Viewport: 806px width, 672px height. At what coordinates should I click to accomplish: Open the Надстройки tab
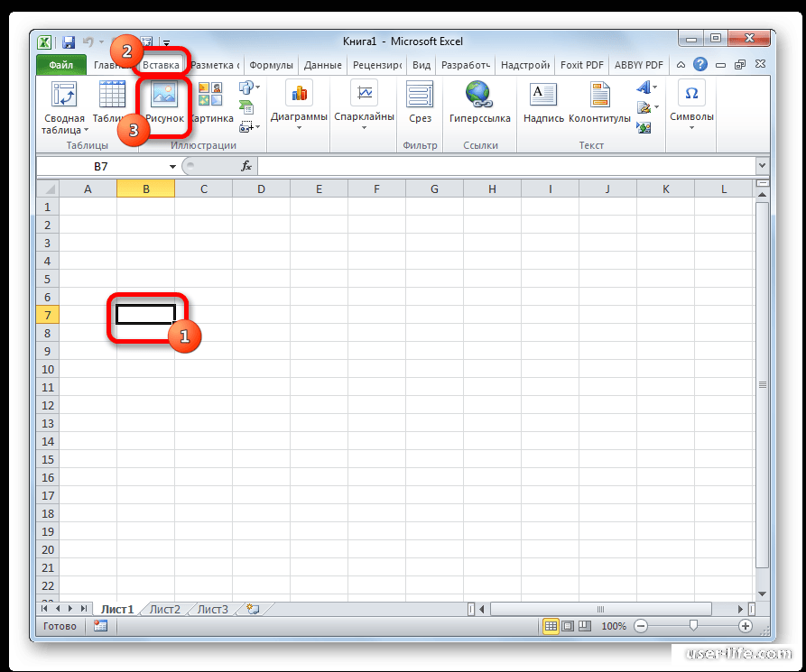tap(524, 65)
